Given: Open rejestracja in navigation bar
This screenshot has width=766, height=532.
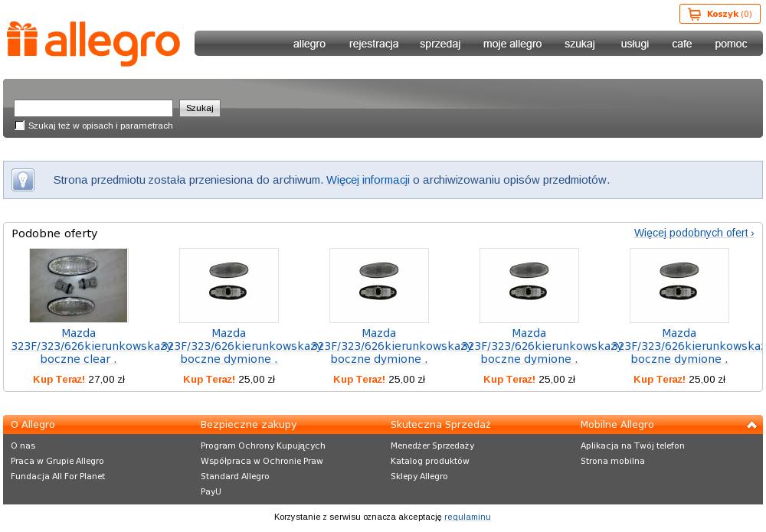Looking at the screenshot, I should (x=374, y=44).
